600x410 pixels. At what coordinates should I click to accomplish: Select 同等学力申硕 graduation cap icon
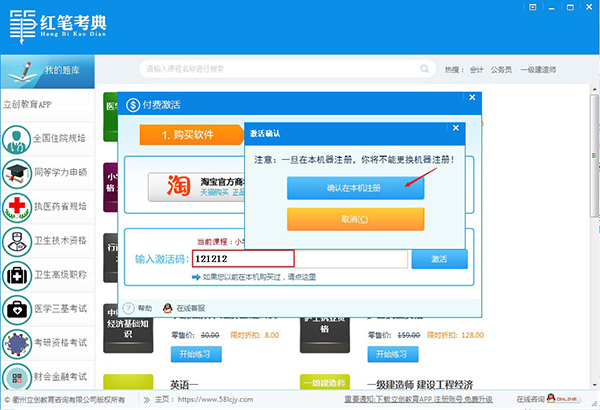click(16, 173)
